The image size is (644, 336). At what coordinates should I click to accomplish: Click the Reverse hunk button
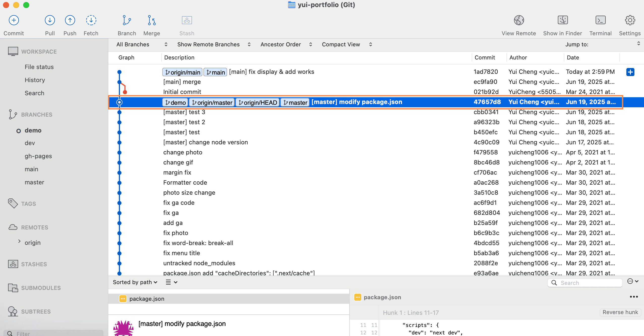[x=620, y=312]
